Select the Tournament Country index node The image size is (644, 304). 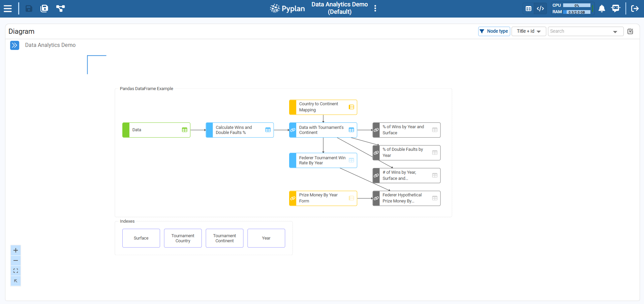coord(183,238)
